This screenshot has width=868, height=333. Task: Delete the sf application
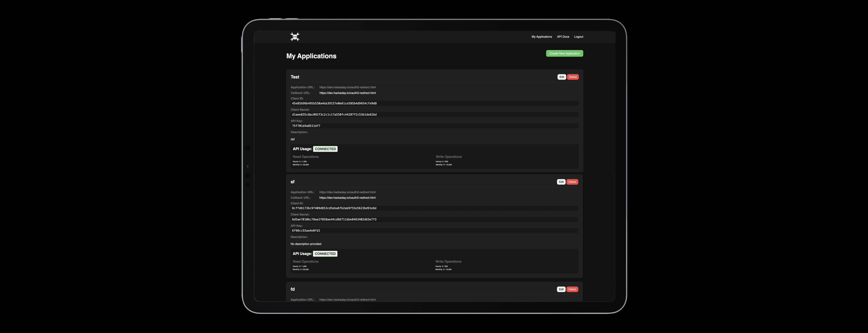click(x=572, y=182)
